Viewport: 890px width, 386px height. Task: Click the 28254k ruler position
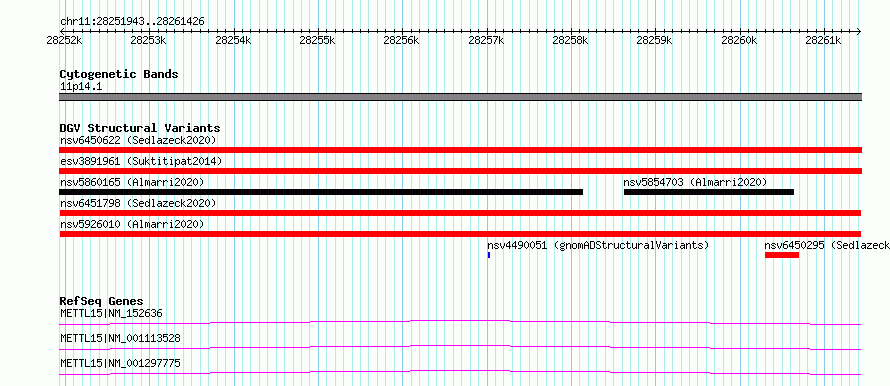click(233, 40)
